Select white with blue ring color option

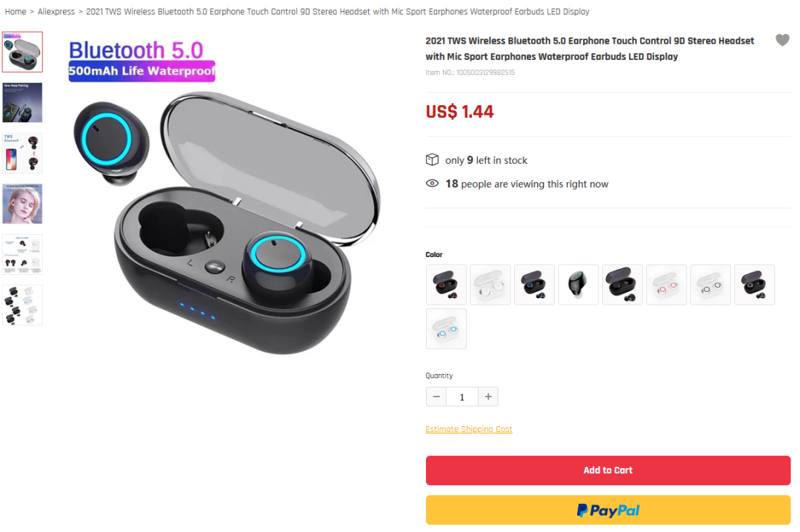446,329
